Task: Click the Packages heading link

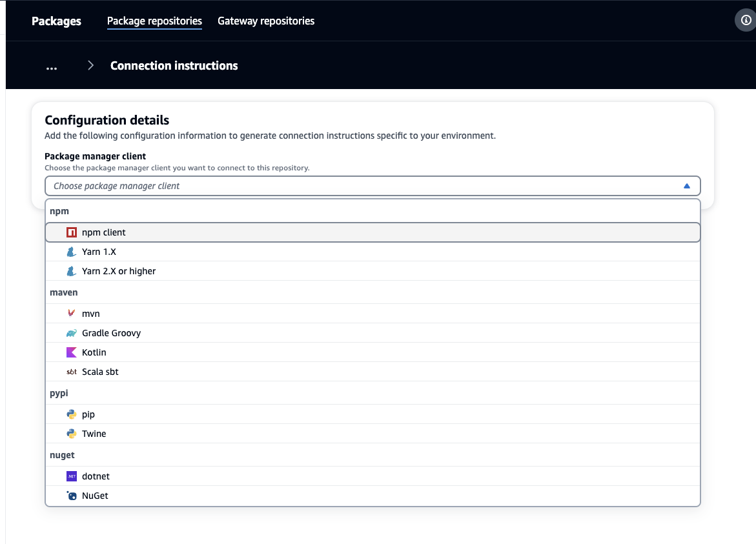Action: click(56, 21)
